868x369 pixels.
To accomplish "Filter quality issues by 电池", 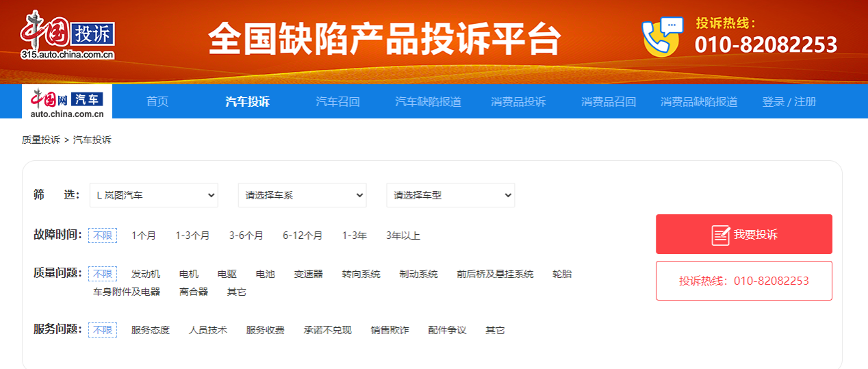I will click(266, 274).
